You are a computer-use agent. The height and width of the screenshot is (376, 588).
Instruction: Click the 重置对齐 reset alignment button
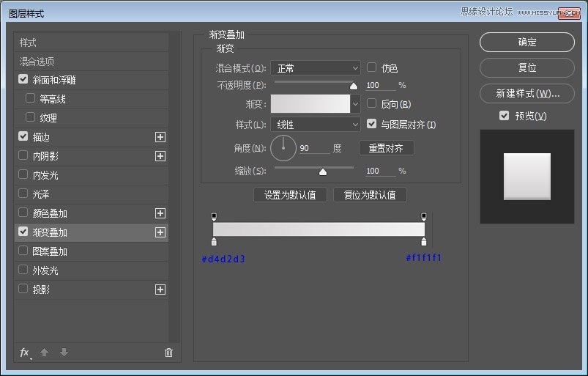pos(386,148)
